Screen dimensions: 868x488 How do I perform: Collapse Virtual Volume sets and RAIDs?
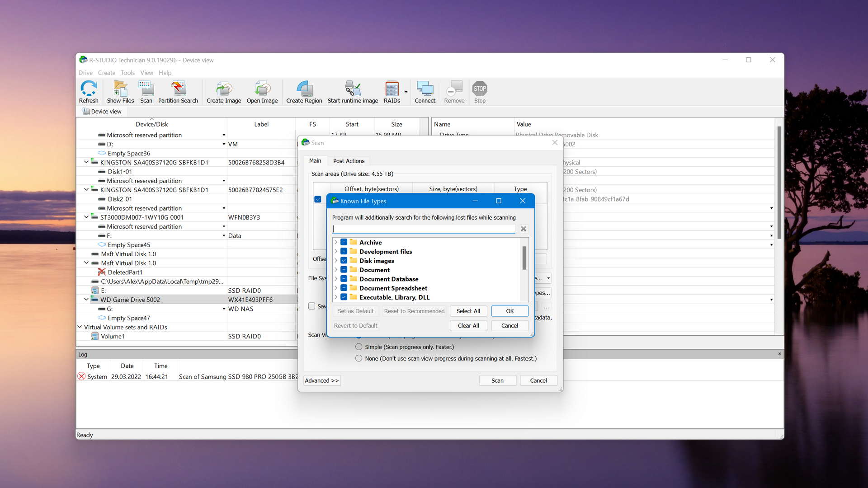point(80,327)
